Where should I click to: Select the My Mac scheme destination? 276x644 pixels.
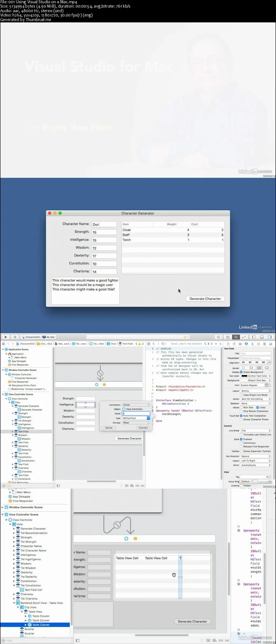pyautogui.click(x=49, y=337)
